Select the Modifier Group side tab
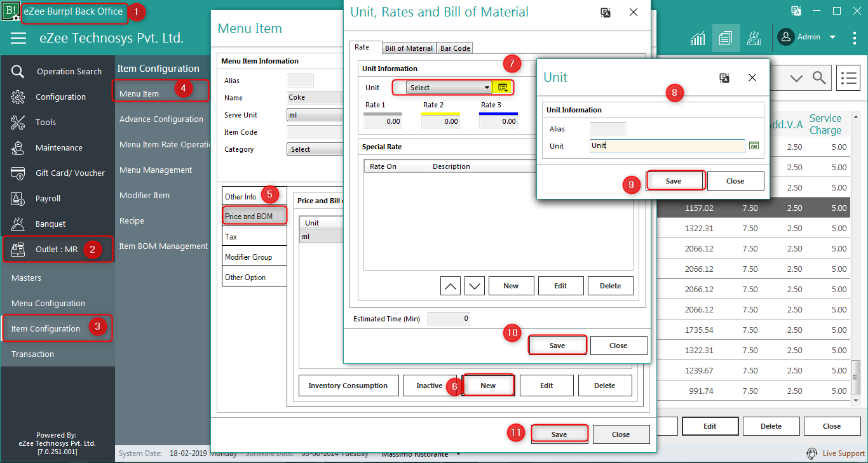The height and width of the screenshot is (463, 868). pos(254,257)
